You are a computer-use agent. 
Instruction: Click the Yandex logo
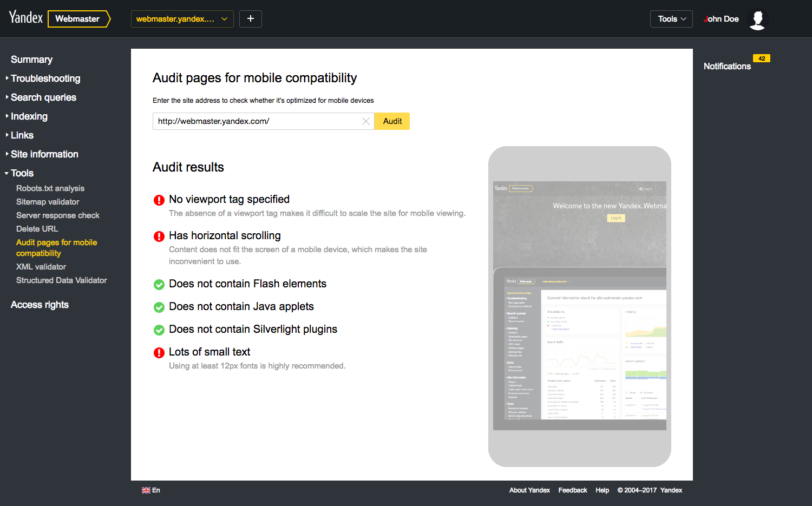25,18
